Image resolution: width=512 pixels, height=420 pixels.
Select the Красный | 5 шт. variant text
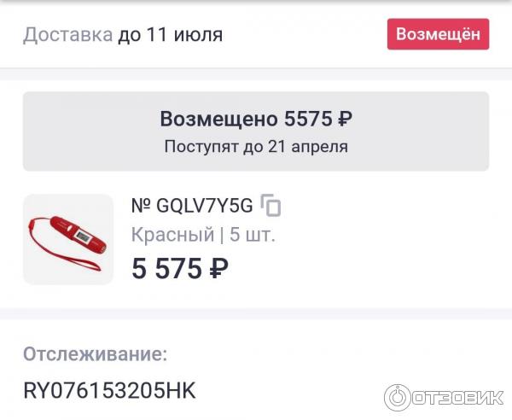tap(203, 235)
